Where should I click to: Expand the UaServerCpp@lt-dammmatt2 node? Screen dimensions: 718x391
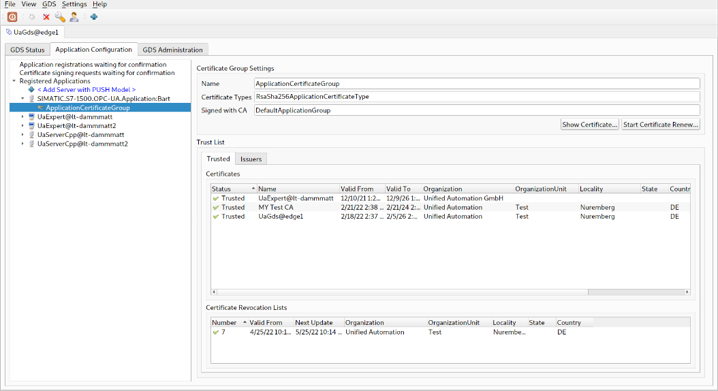(x=22, y=144)
